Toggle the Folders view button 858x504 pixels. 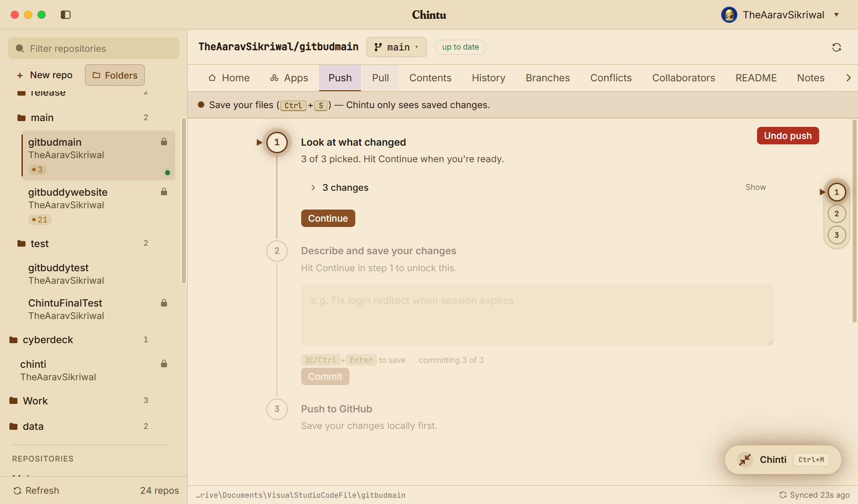(x=115, y=75)
